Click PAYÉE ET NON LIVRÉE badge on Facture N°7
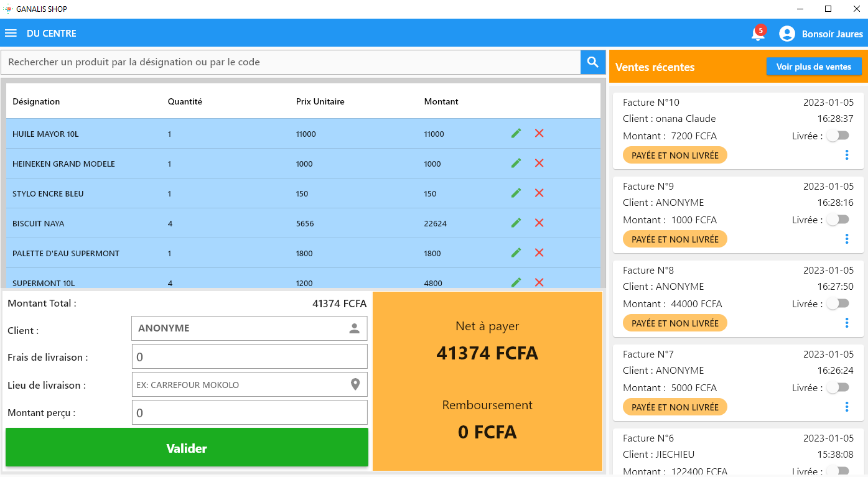 click(x=675, y=407)
